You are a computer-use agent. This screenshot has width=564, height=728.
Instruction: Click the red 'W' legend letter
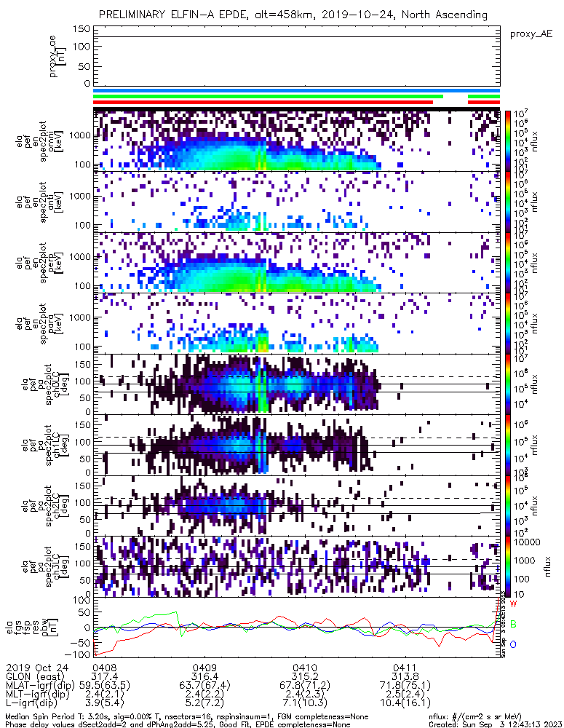click(514, 604)
